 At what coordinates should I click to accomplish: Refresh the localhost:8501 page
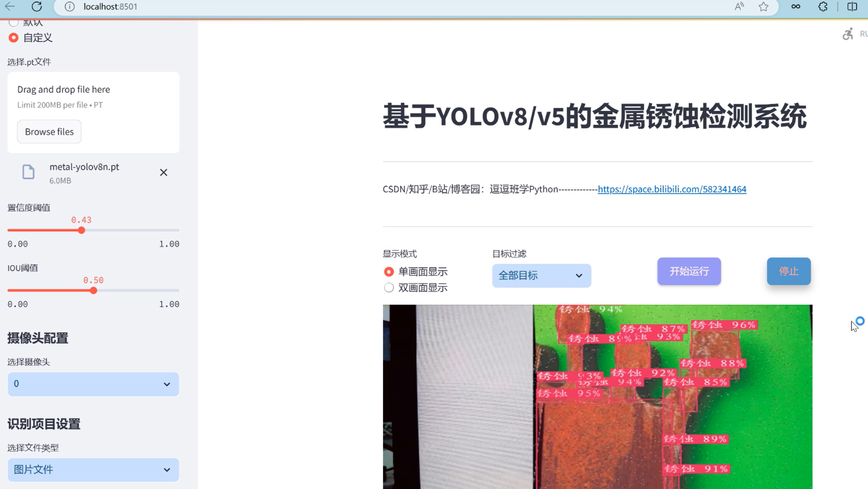[36, 7]
